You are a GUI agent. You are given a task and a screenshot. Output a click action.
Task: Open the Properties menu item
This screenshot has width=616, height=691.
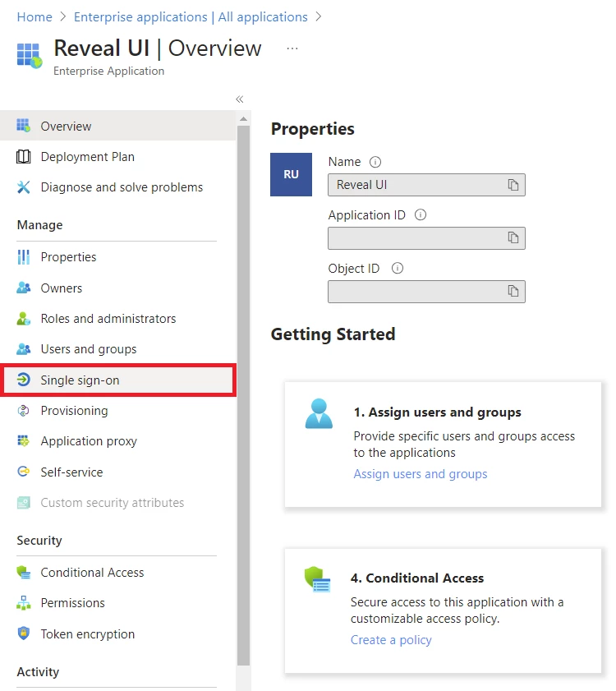click(x=117, y=257)
